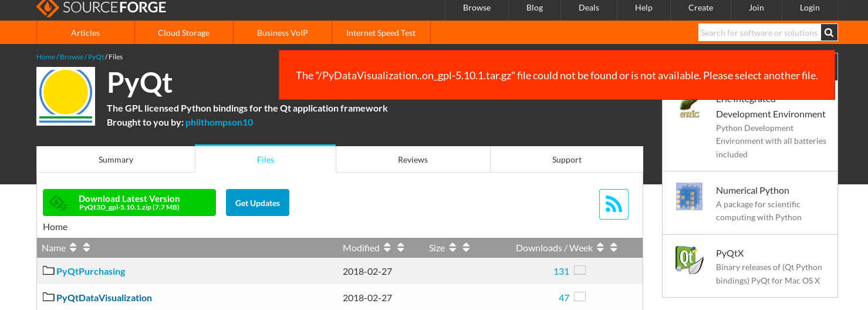Click the PyQtX project icon

point(689,260)
